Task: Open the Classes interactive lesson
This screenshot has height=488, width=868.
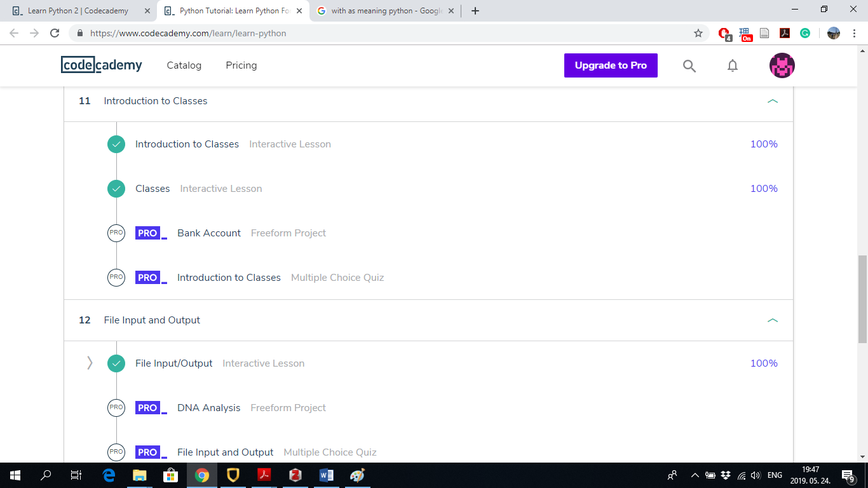Action: click(x=153, y=189)
